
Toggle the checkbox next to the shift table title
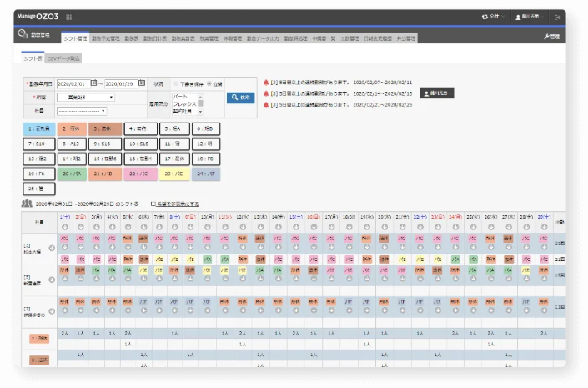click(153, 204)
